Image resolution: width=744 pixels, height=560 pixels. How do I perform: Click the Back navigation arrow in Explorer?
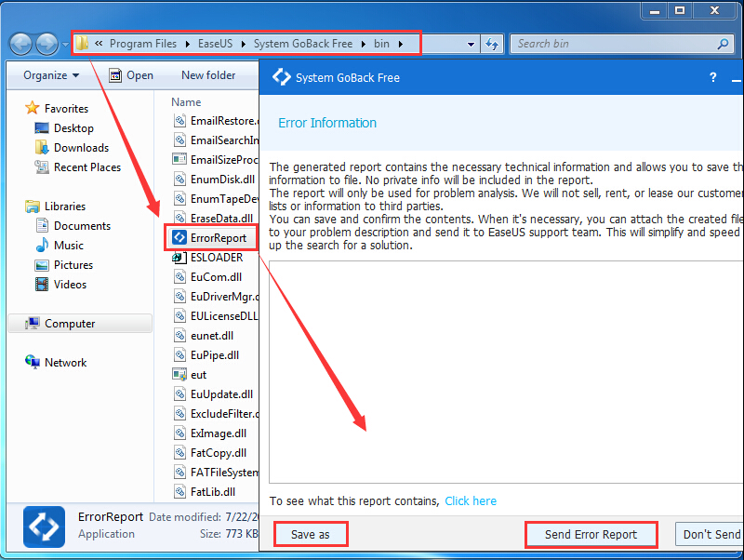coord(20,44)
